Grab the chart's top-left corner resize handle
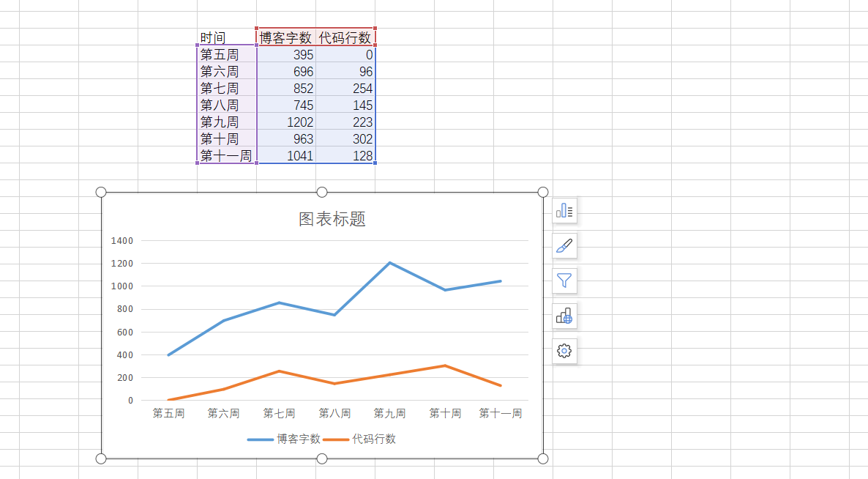The height and width of the screenshot is (479, 868). tap(101, 192)
